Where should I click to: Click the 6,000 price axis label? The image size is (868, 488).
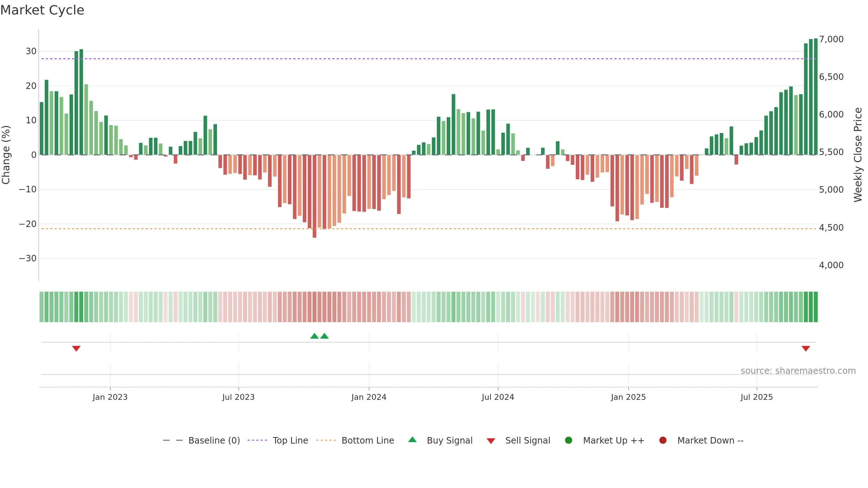pyautogui.click(x=831, y=114)
